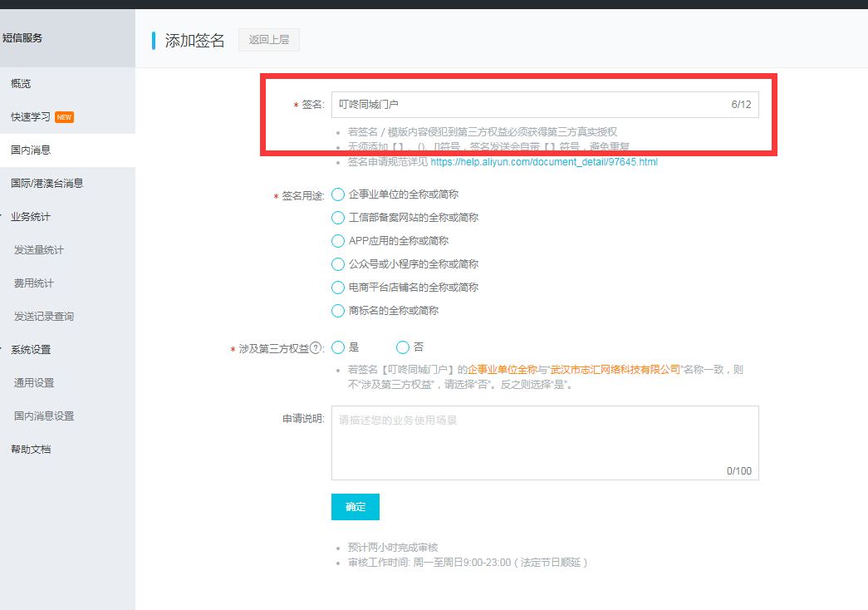Select the 企事业单位的全称或简称 radio option
The height and width of the screenshot is (610, 868).
coord(338,194)
